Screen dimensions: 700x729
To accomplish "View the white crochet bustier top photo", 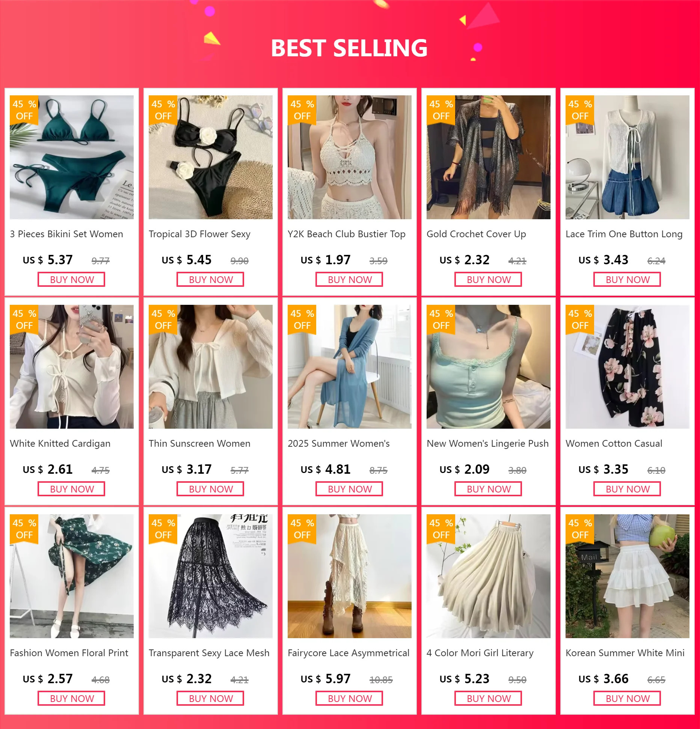I will 350,157.
